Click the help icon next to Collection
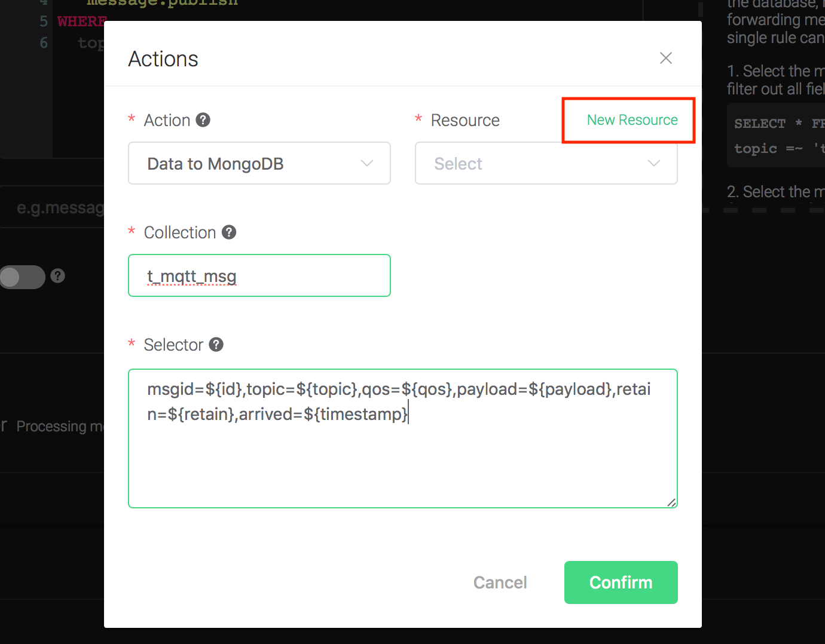 point(229,232)
